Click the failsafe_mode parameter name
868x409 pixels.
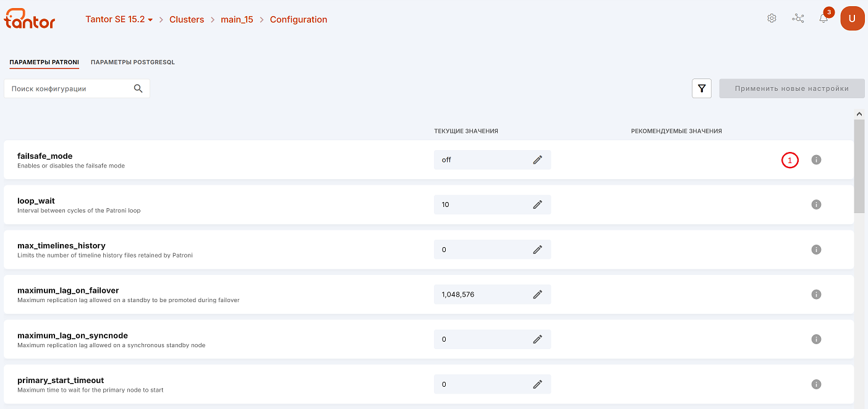click(x=45, y=156)
